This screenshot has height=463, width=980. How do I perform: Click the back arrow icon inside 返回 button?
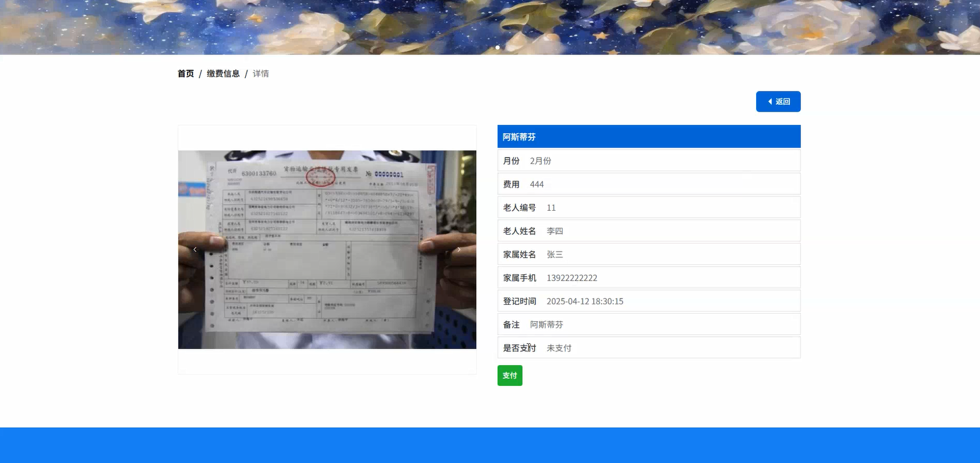pos(769,101)
